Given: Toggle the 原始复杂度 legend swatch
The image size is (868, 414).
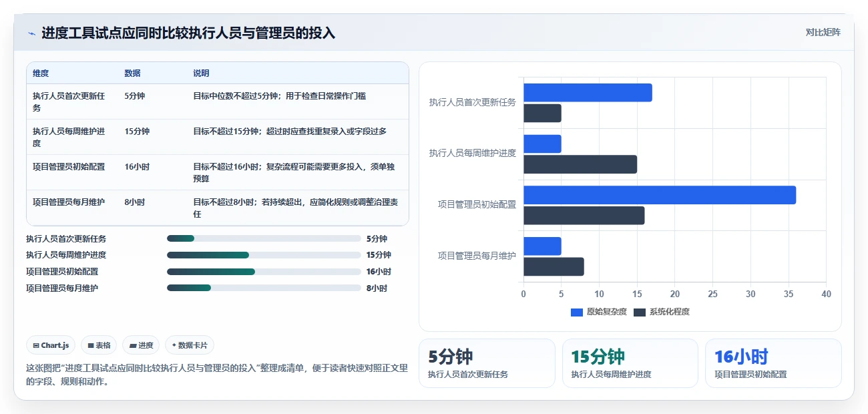Looking at the screenshot, I should point(577,312).
